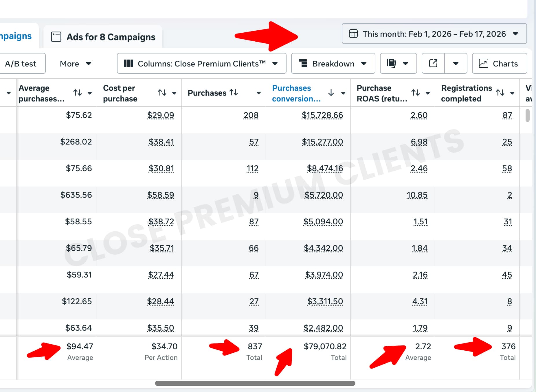This screenshot has width=536, height=392.
Task: Click average purchases value $635.56
Action: (76, 195)
